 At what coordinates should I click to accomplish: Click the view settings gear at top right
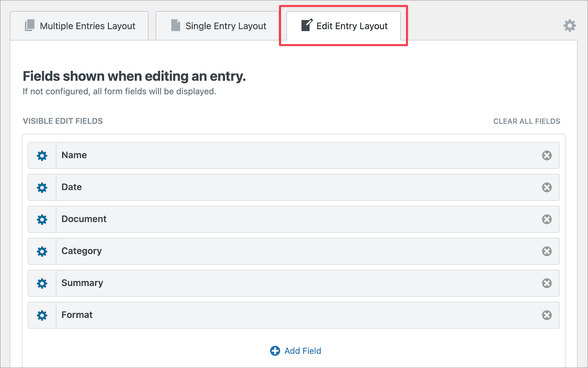click(x=570, y=26)
